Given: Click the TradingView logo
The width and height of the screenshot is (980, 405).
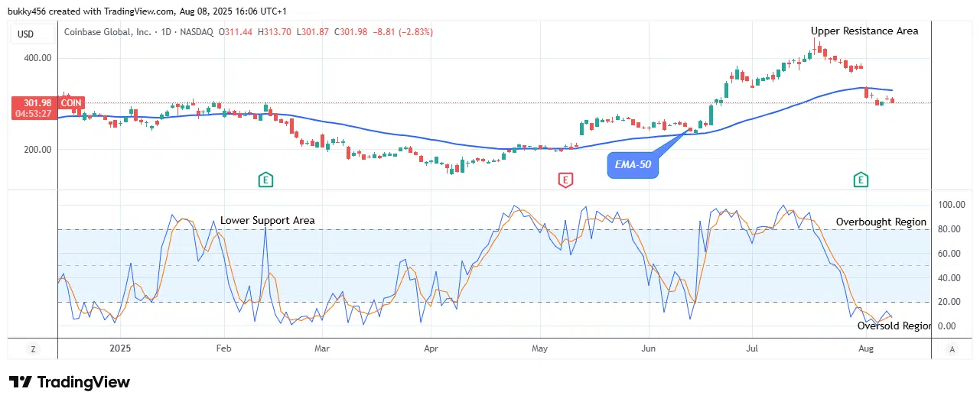Looking at the screenshot, I should tap(70, 382).
